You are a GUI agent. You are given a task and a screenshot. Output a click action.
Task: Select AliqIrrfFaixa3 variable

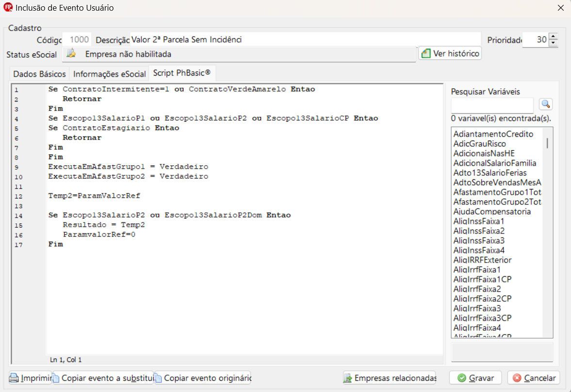pyautogui.click(x=477, y=308)
